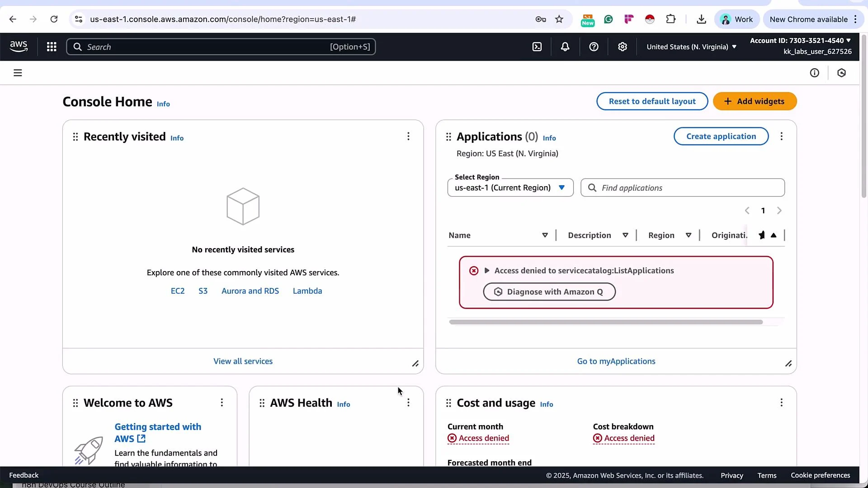Grab the Cost and usage drag handle
The height and width of the screenshot is (488, 868).
pos(448,403)
